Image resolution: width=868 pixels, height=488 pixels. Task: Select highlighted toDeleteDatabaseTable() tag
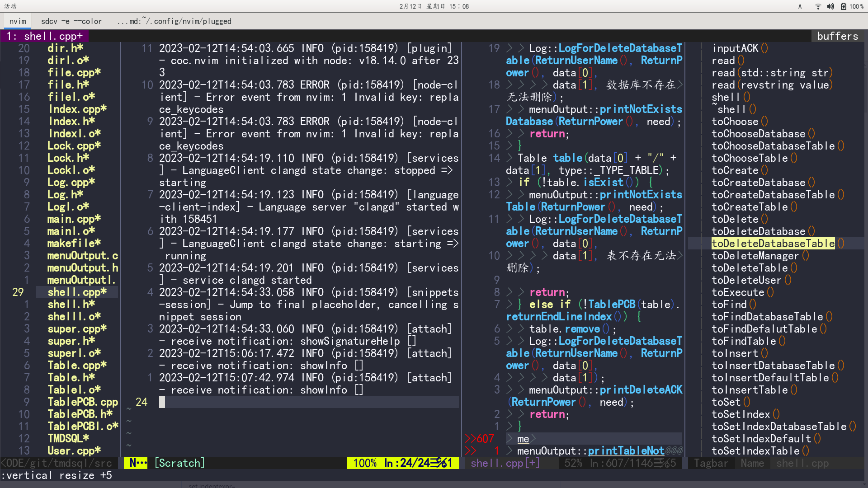tap(778, 244)
